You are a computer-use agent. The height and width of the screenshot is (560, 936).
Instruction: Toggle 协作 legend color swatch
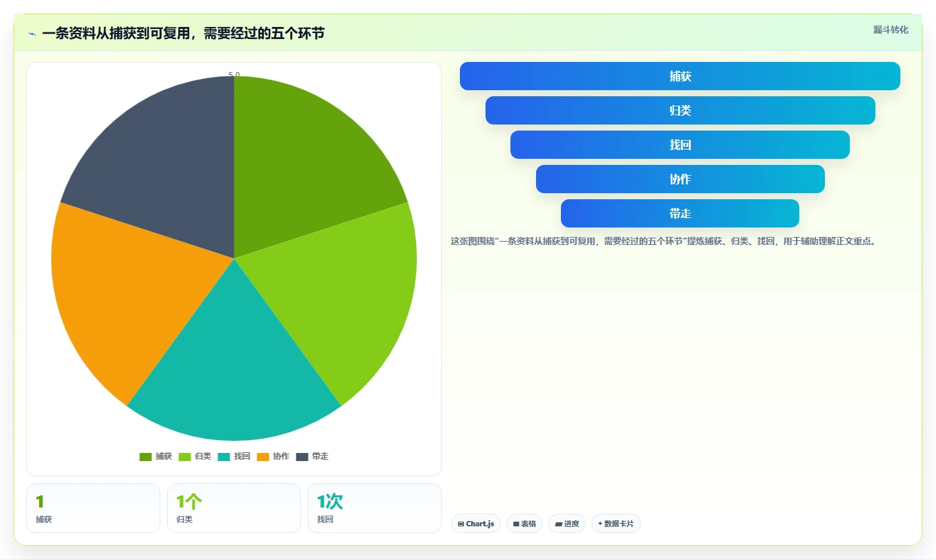pyautogui.click(x=263, y=456)
